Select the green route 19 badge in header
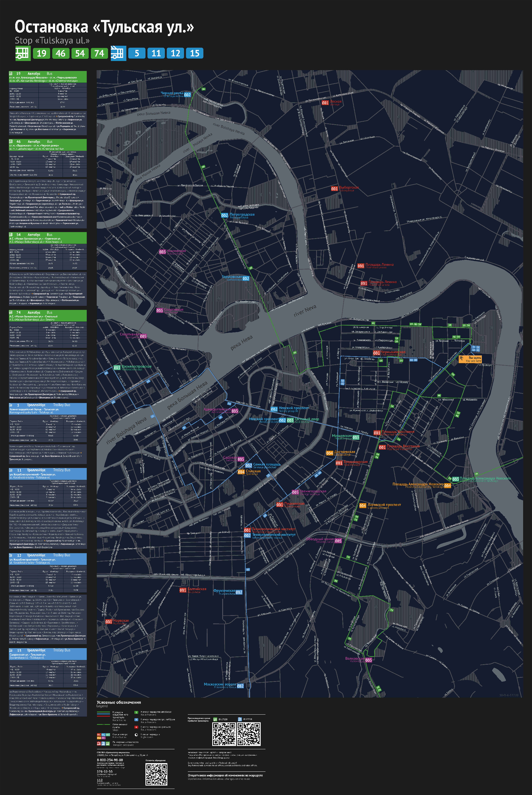Screen dimensions: 532x795 coord(41,53)
